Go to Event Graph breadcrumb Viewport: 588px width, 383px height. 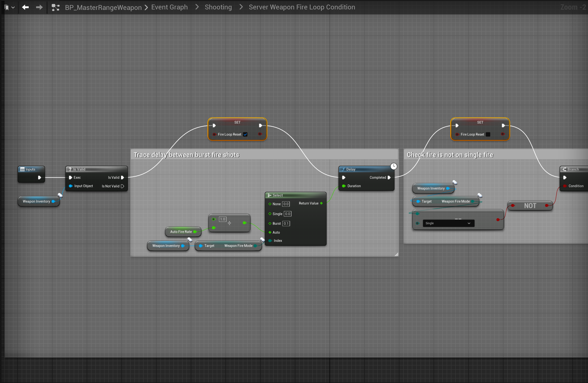pos(170,7)
